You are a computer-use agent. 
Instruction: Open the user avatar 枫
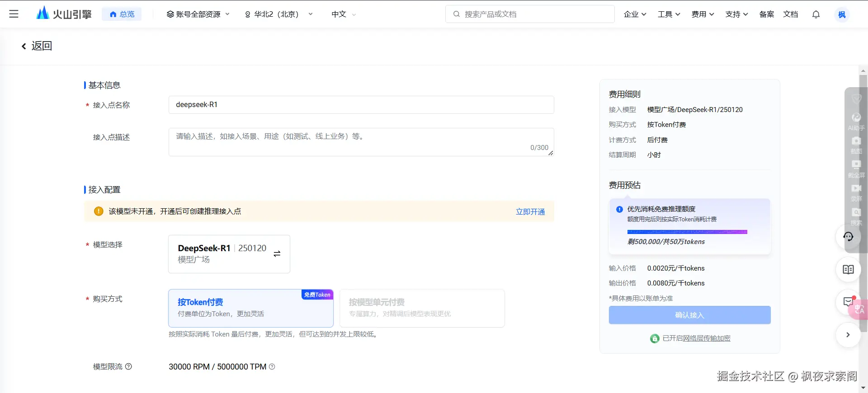pos(842,14)
